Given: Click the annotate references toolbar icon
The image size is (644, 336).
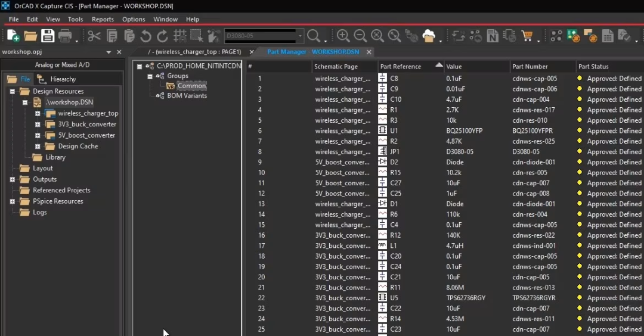Looking at the screenshot, I should point(459,36).
